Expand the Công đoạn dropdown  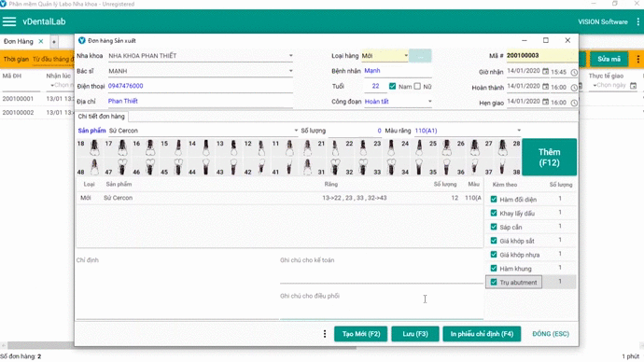pos(429,102)
